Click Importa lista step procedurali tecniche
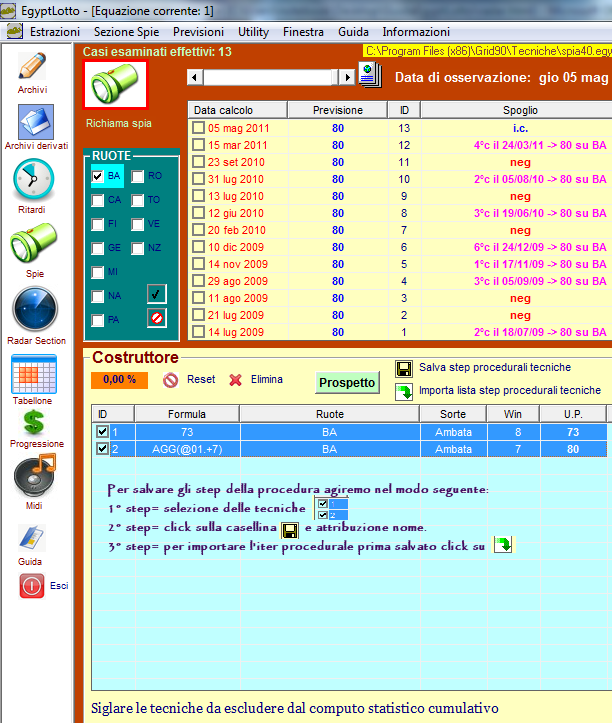Image resolution: width=612 pixels, height=723 pixels. 510,391
